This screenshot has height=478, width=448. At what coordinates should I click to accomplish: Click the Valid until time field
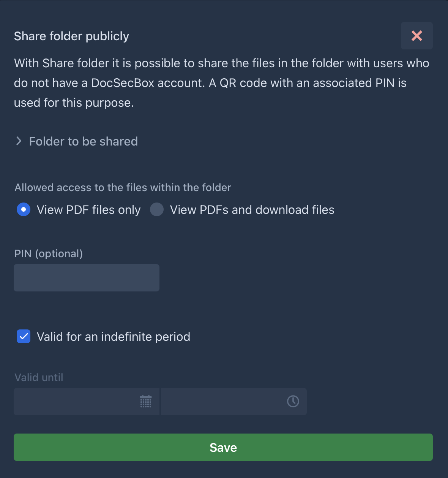(222, 402)
